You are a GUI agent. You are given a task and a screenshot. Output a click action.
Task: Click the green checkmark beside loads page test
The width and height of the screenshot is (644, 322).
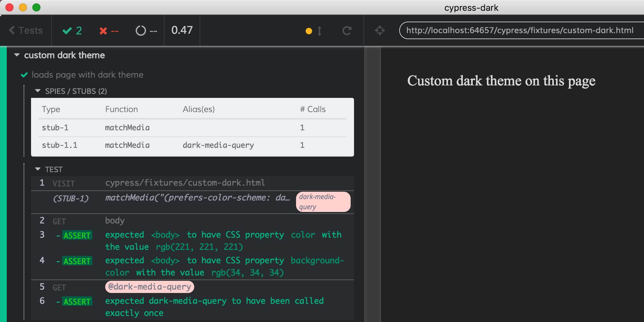click(24, 75)
